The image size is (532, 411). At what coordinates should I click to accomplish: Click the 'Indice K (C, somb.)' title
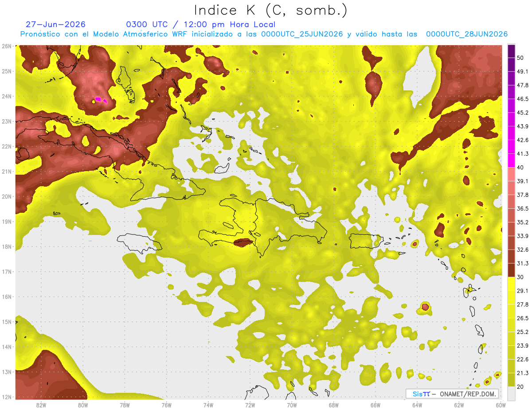(x=271, y=10)
